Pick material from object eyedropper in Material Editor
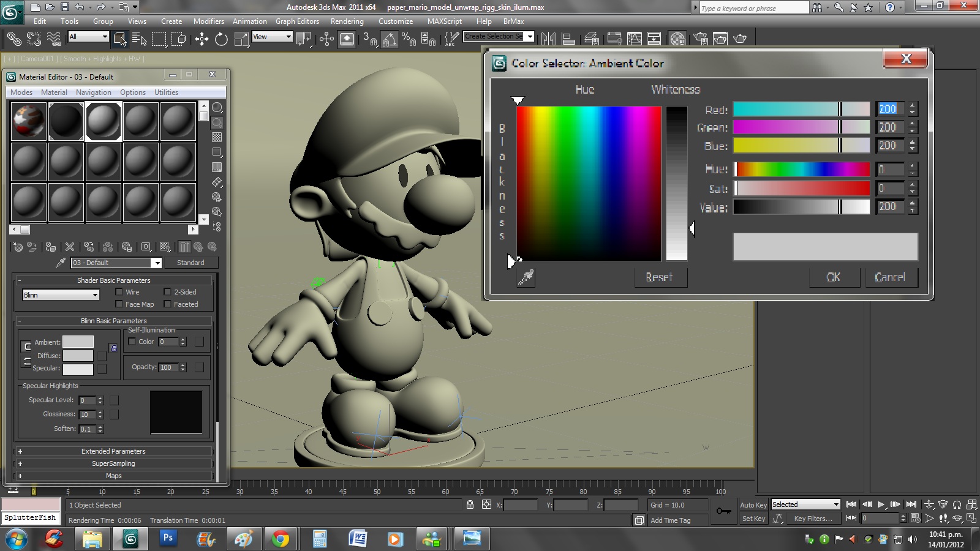The width and height of the screenshot is (980, 551). click(61, 263)
